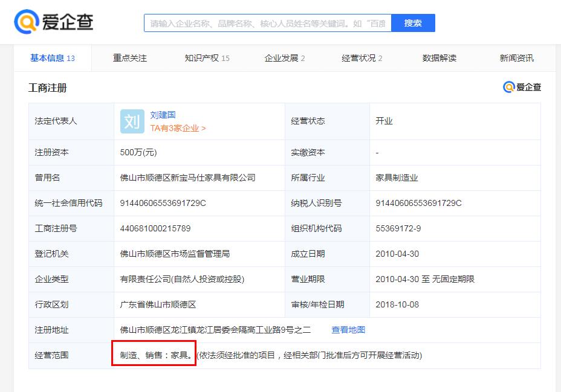561x392 pixels.
Task: Click the 企业类型 row label
Action: point(51,279)
